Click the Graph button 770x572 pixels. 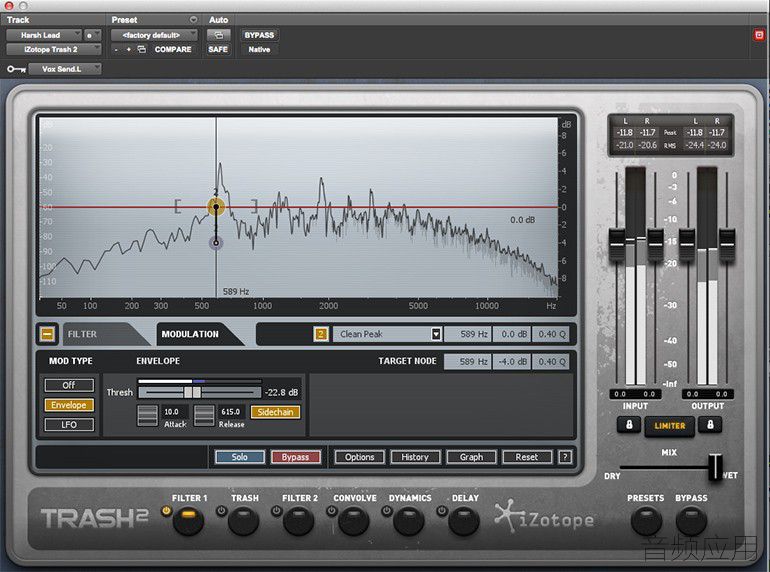pos(471,457)
